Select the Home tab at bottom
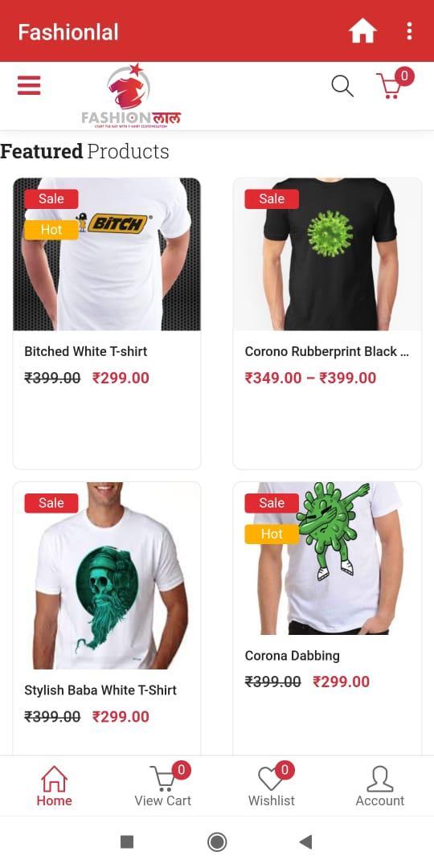This screenshot has height=868, width=434. click(55, 786)
